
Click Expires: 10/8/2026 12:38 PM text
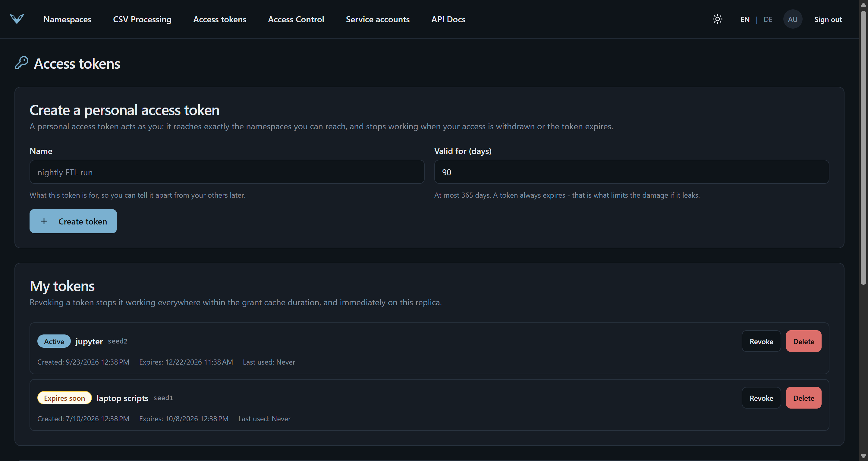(x=184, y=419)
